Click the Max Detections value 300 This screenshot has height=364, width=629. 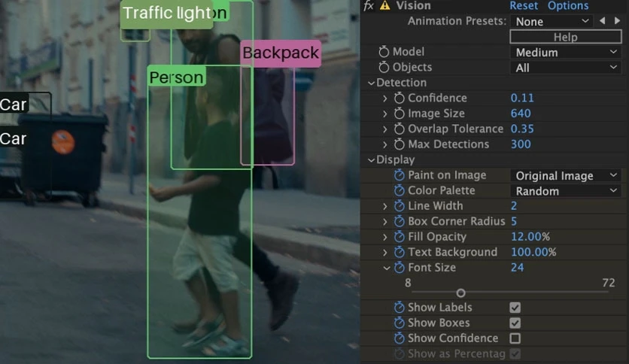[521, 144]
